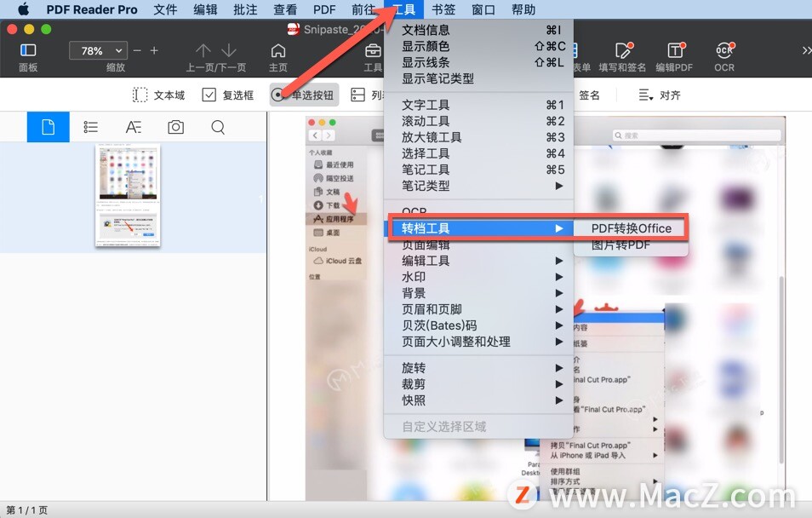Expand the 旋转 submenu
The image size is (812, 518).
click(x=478, y=368)
